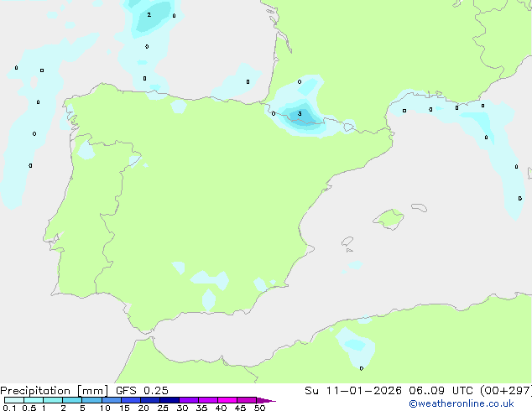This screenshot has width=532, height=411.
Task: Click the '2' precipitation value in the Atlantic
Action: click(x=149, y=14)
